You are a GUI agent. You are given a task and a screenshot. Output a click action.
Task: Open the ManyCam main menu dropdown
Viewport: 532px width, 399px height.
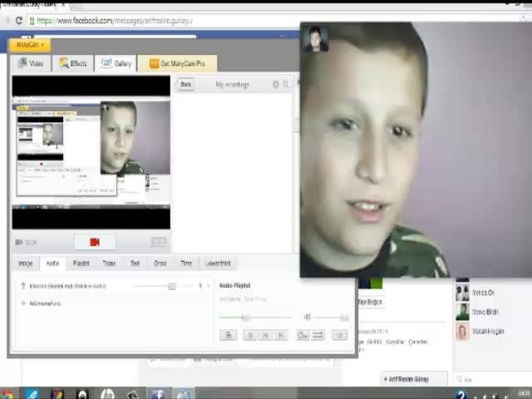(30, 45)
